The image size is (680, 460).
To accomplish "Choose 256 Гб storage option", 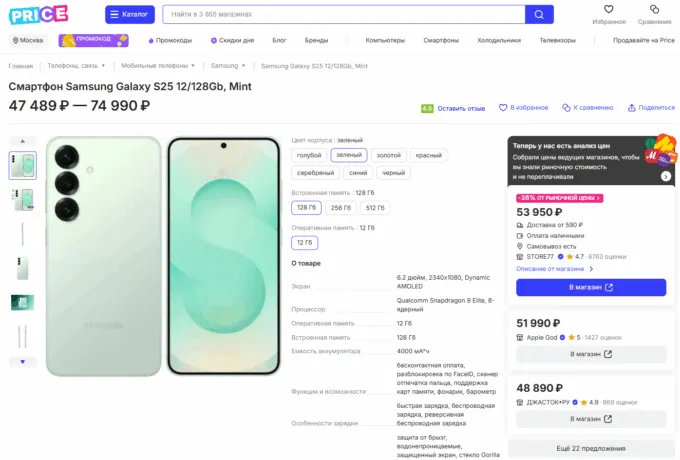I will (x=341, y=207).
